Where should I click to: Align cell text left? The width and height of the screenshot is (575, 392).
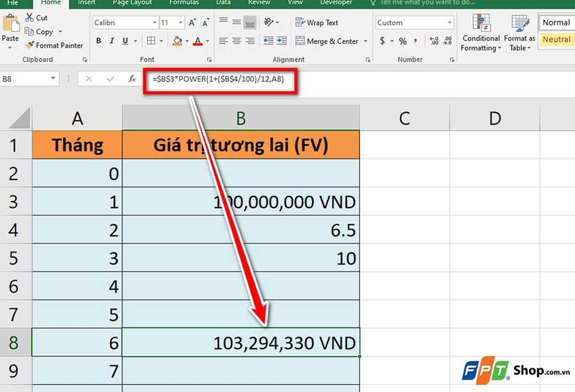(224, 41)
